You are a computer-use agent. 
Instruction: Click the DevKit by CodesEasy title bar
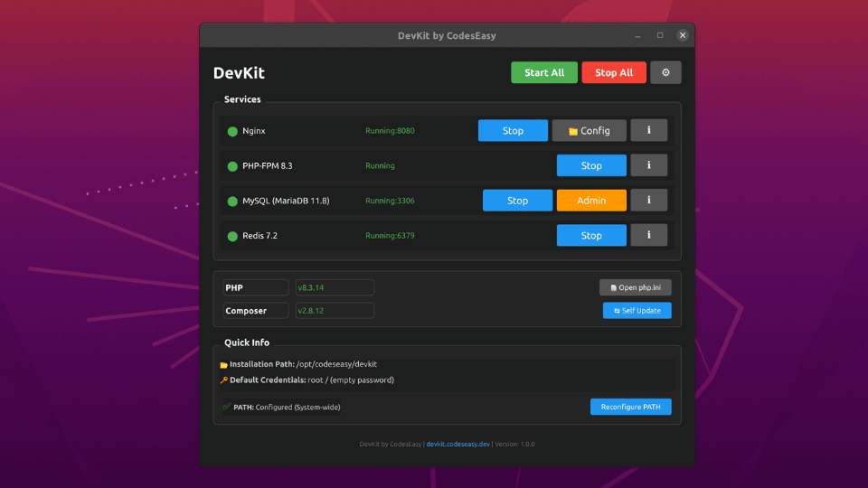point(447,35)
